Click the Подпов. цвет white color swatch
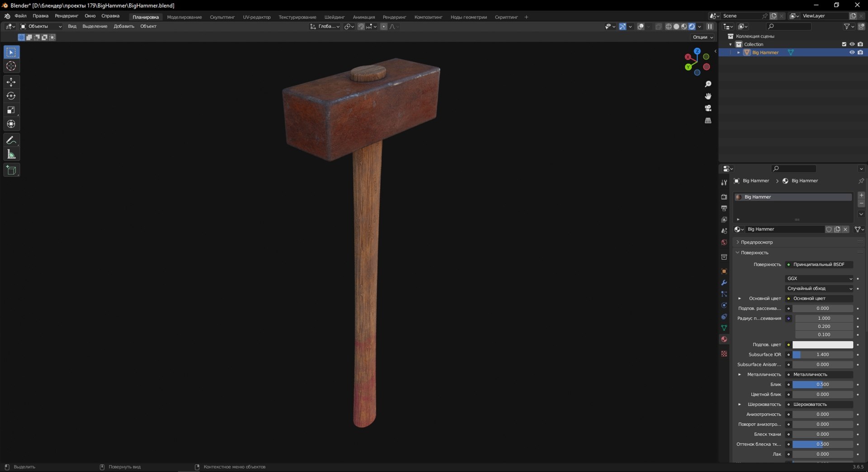This screenshot has height=472, width=868. 823,345
